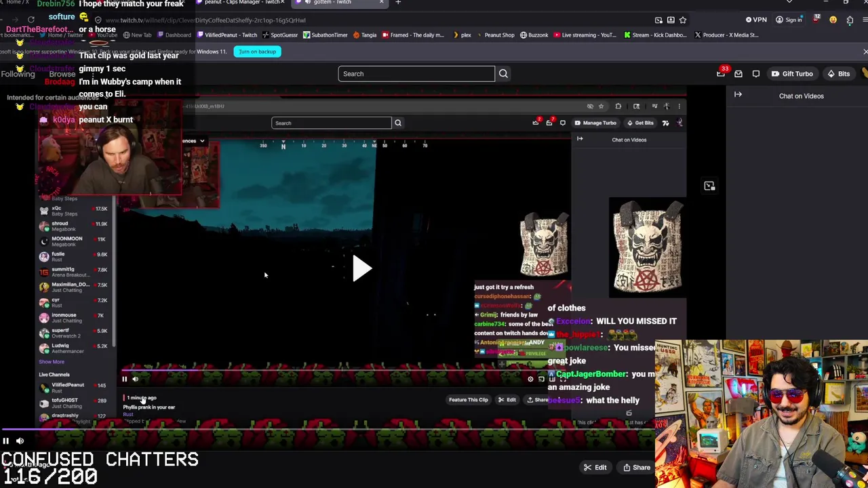Screen dimensions: 868x488
Task: Open the Dashboard bookmark
Action: [x=174, y=35]
